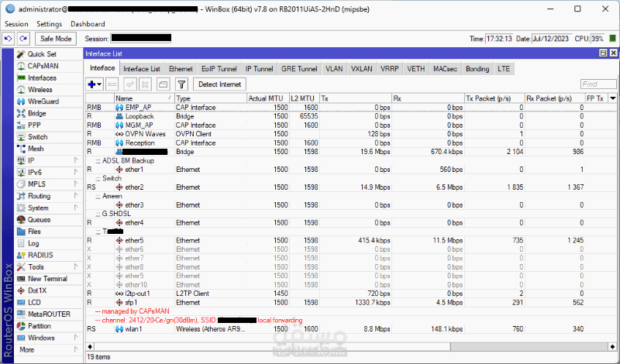Open the Files sidebar entry

click(x=48, y=232)
